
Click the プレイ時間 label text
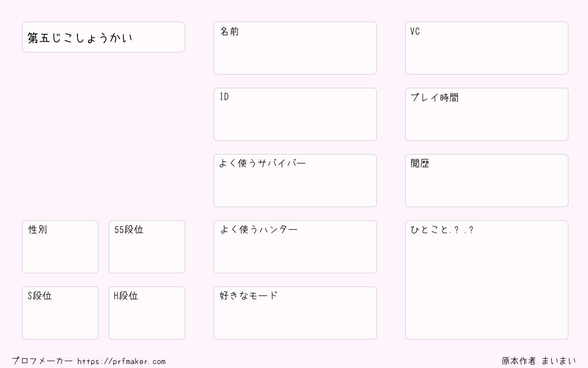point(435,98)
